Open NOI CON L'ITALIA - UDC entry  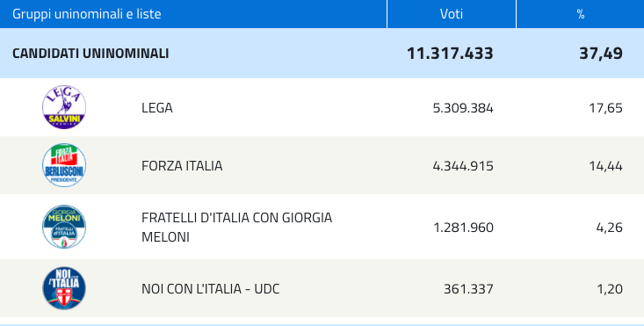[210, 289]
